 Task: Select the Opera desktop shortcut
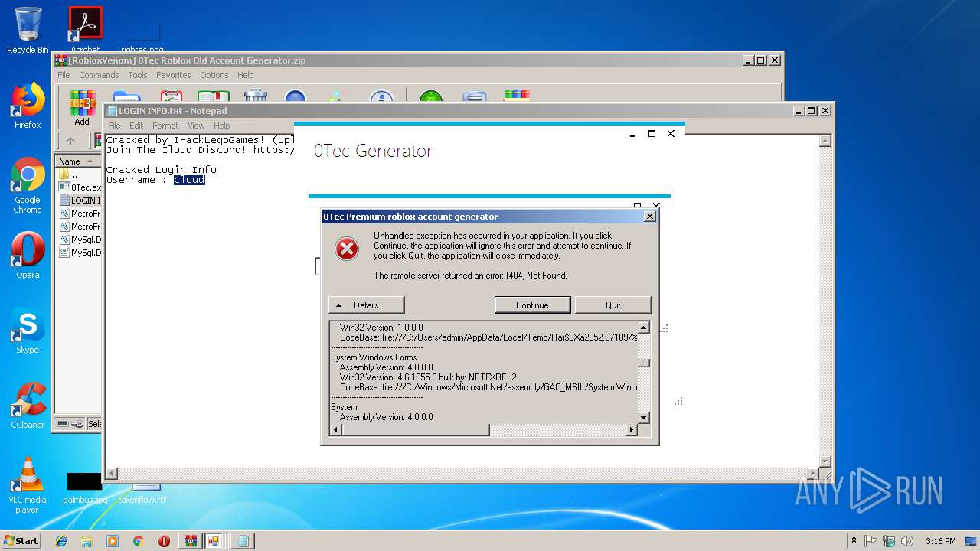click(28, 256)
